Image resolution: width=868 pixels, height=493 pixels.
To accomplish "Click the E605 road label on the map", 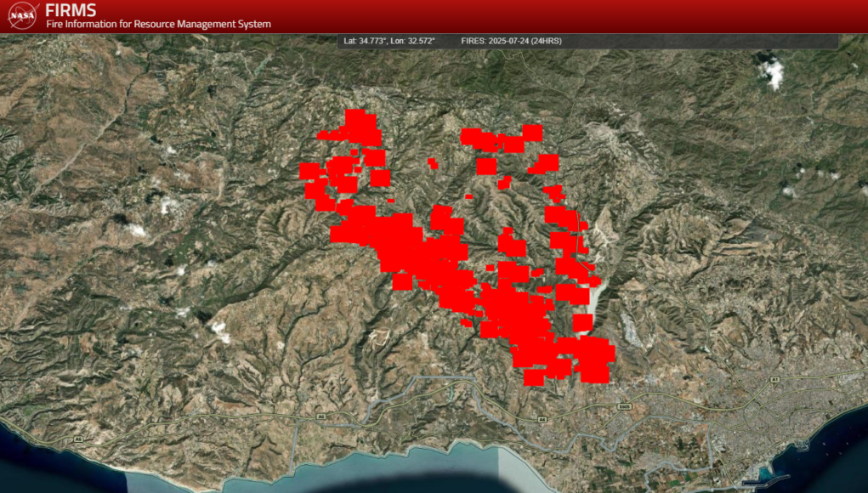I will [x=624, y=406].
